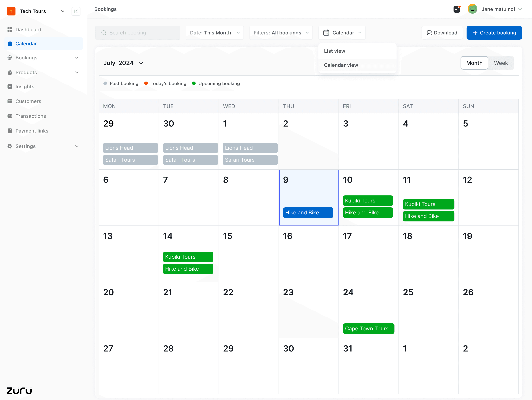Screen dimensions: 532x400
Task: Click the Payment links document icon
Action: [x=10, y=131]
